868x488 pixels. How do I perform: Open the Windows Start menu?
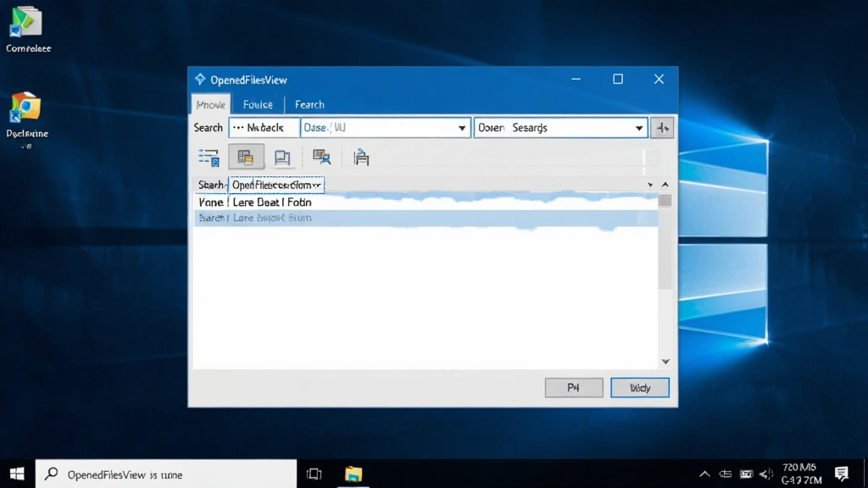click(17, 474)
